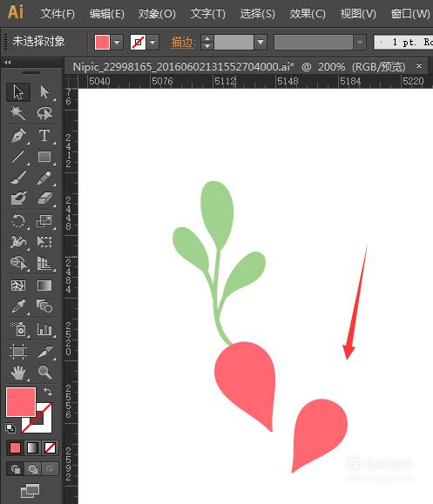Select the Perspective Grid tool

44,263
